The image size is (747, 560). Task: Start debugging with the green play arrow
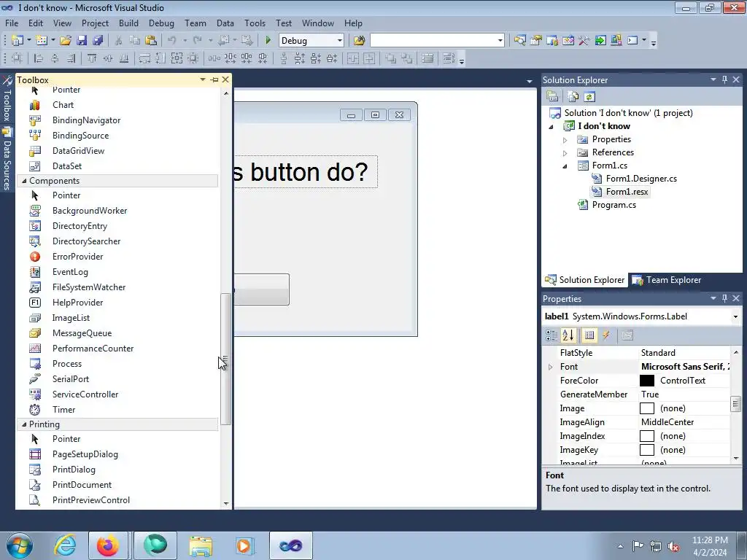tap(268, 41)
